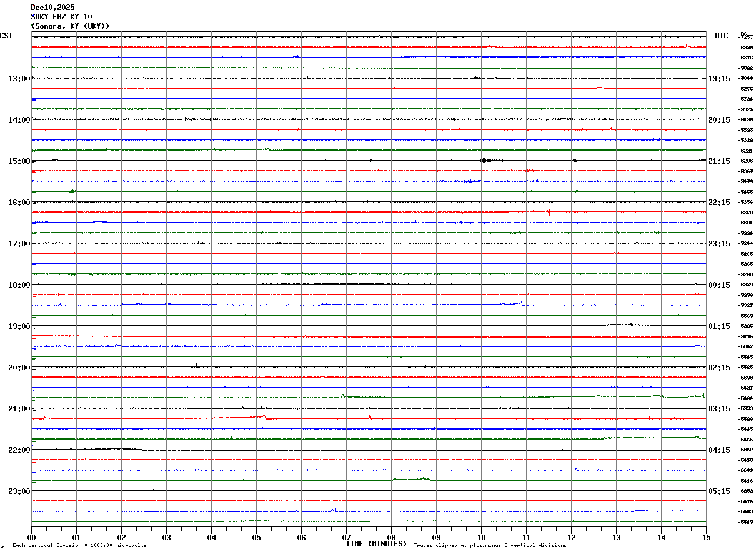Screen dimensions: 756x554
Task: Click the minute 02 axis tick label
Action: coord(121,537)
